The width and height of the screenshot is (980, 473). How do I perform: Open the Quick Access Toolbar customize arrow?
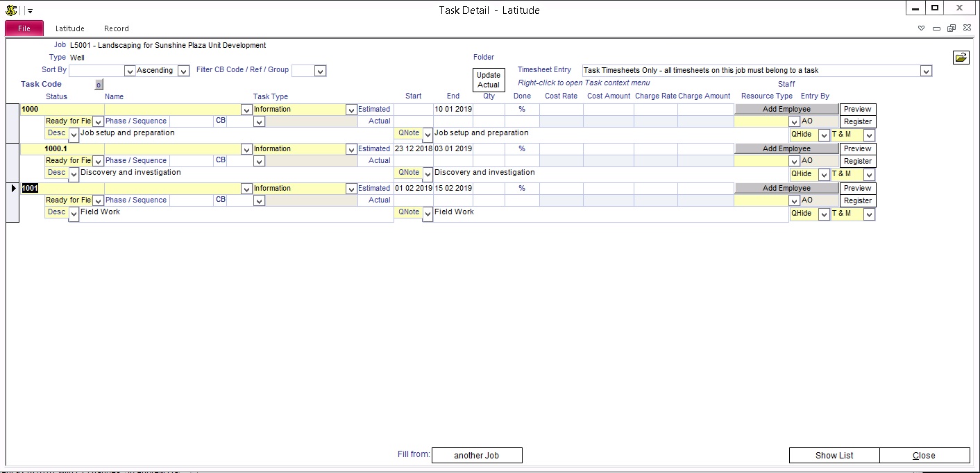pyautogui.click(x=30, y=10)
